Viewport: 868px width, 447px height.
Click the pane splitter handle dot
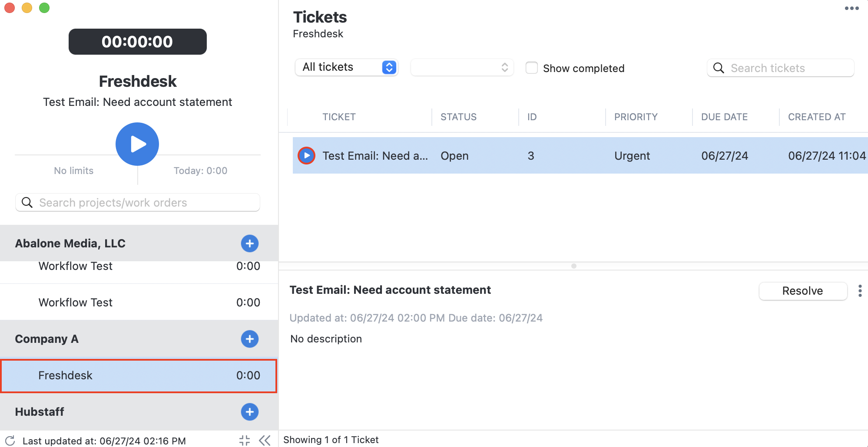tap(573, 266)
